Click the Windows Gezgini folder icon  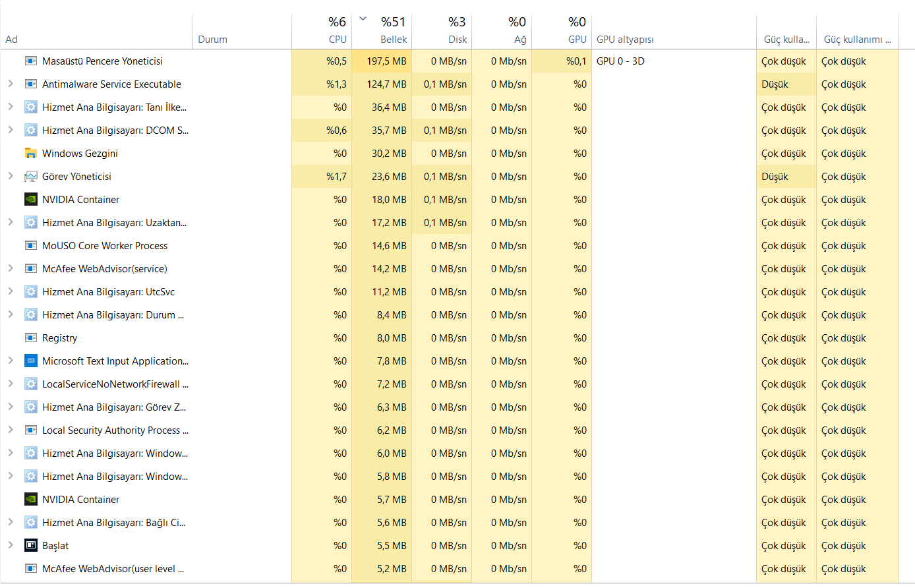click(30, 154)
